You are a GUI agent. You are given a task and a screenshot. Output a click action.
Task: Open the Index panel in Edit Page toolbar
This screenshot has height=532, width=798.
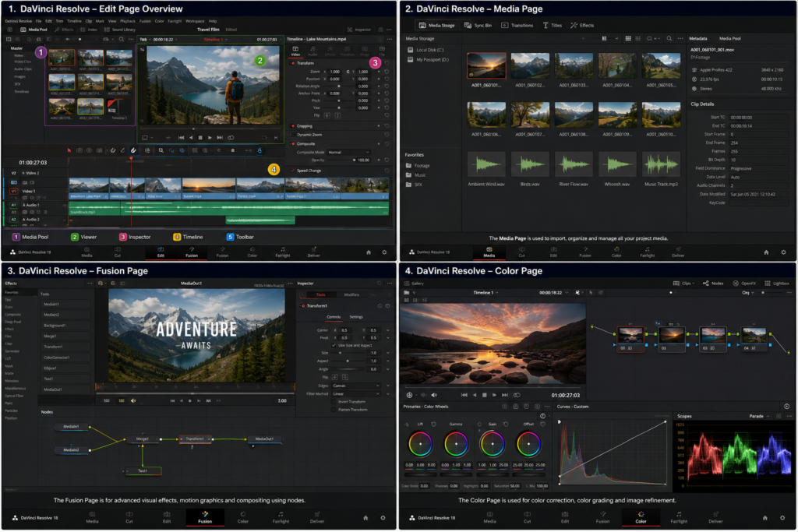[x=89, y=30]
